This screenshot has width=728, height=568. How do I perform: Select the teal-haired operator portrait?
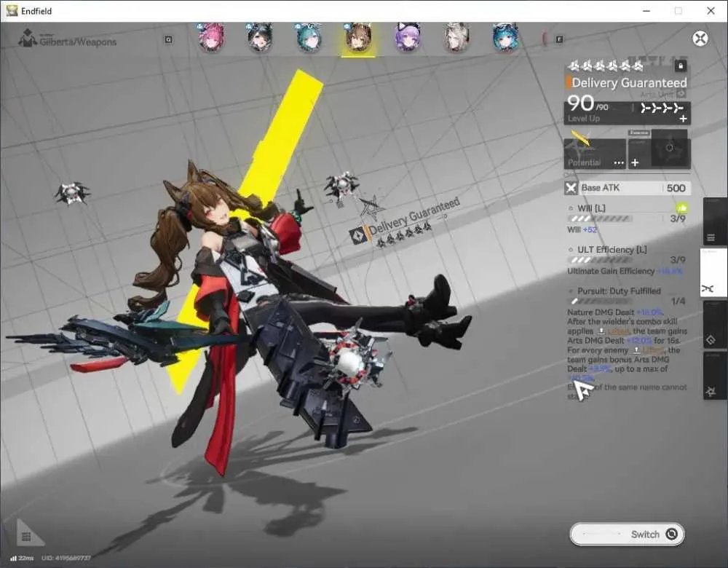click(x=309, y=37)
